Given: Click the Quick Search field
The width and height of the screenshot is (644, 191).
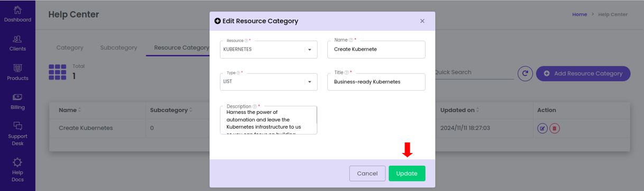Looking at the screenshot, I should [473, 73].
